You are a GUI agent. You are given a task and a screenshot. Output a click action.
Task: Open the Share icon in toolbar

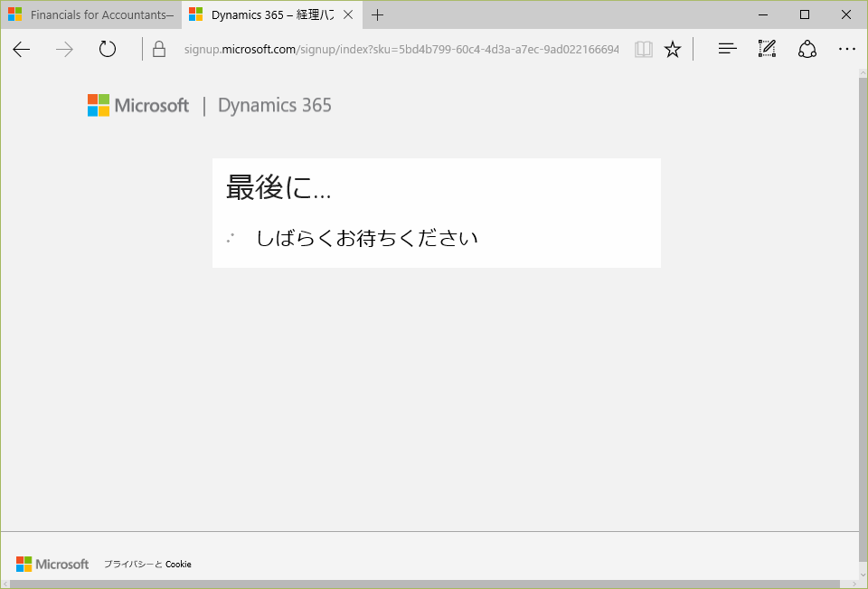(807, 50)
